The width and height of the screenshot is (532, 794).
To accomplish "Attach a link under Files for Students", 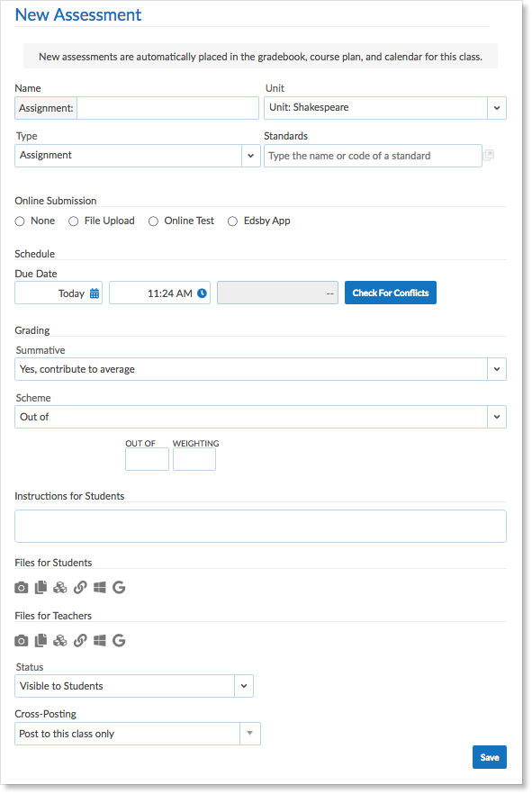I will coord(80,587).
